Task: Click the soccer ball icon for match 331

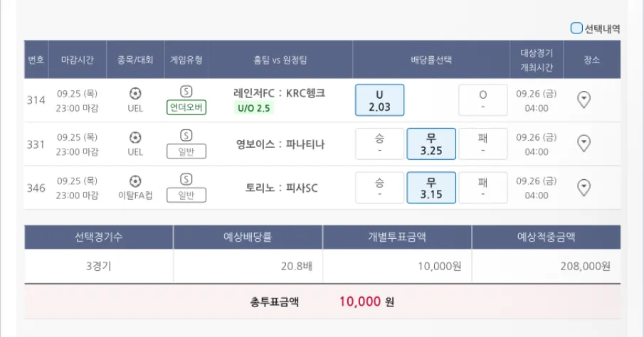Action: [135, 137]
